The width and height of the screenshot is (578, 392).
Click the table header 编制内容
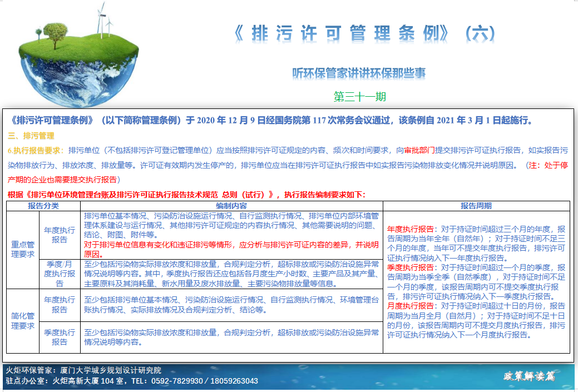click(x=231, y=206)
